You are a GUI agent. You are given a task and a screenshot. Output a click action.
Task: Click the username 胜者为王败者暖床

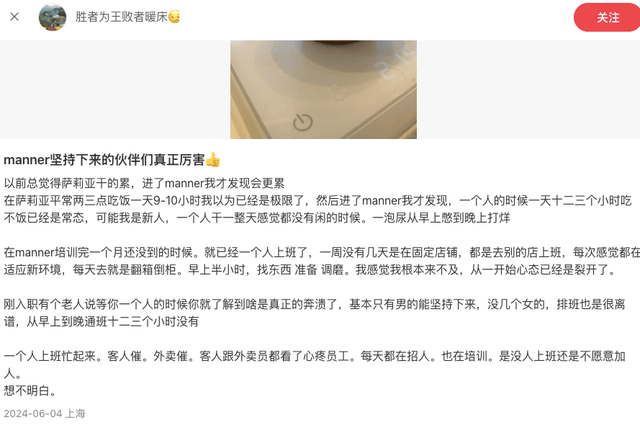121,17
